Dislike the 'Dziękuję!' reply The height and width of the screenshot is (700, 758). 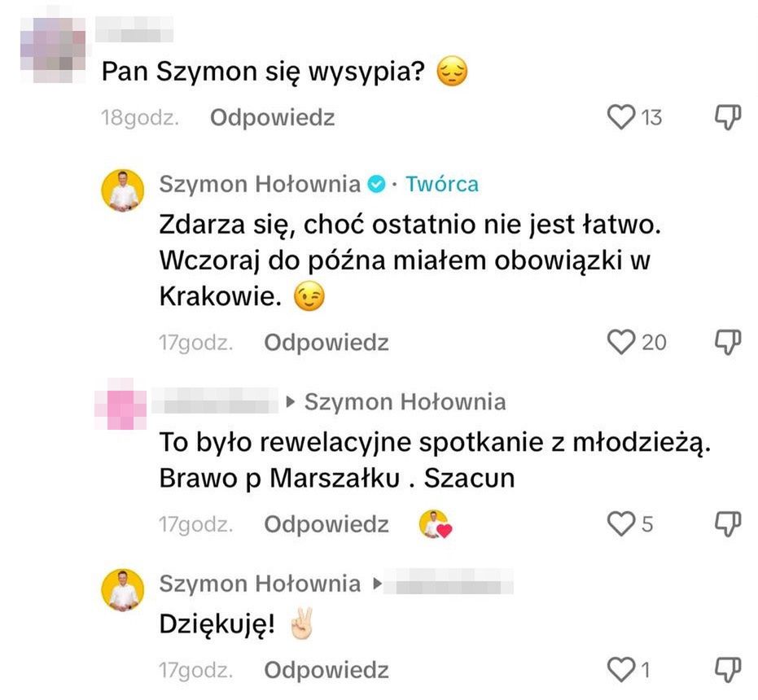tap(727, 671)
